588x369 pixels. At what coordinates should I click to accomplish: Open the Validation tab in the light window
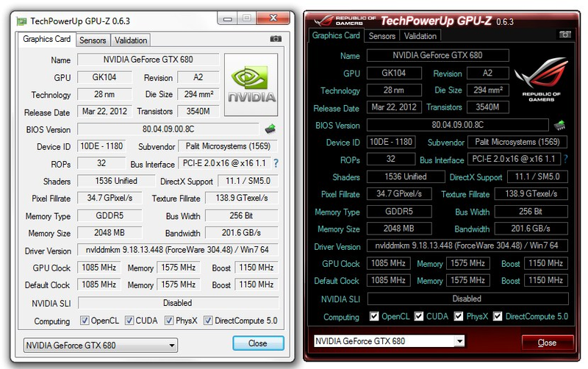coord(131,40)
